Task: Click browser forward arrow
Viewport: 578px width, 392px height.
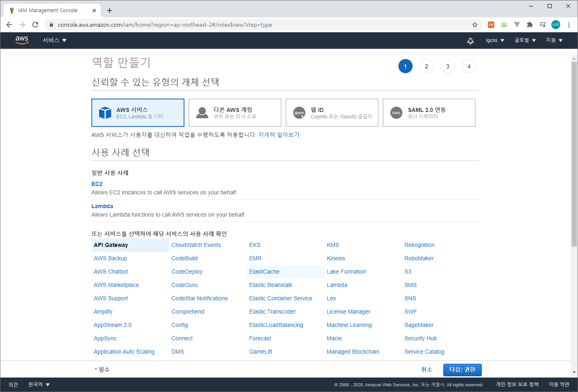Action: coord(22,25)
